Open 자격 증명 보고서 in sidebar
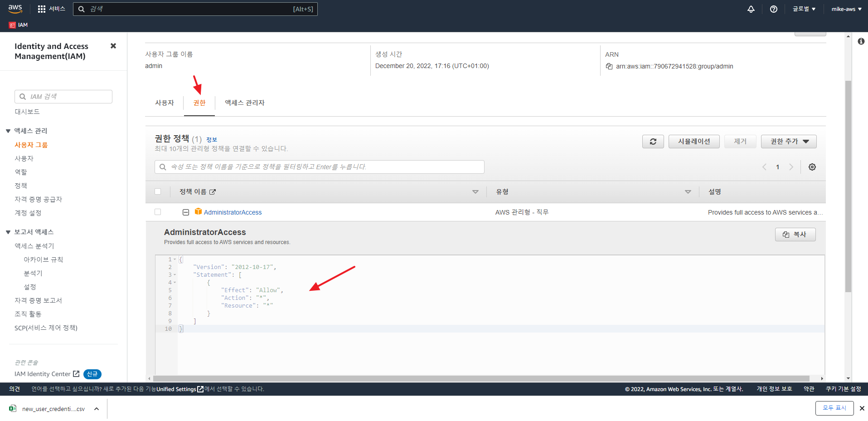 point(38,300)
